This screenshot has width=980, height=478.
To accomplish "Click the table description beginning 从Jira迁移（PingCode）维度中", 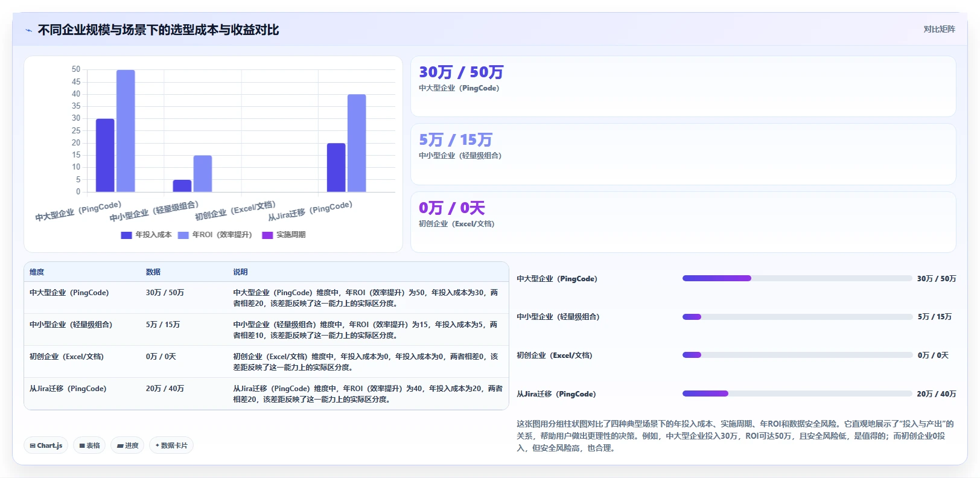I will 367,394.
